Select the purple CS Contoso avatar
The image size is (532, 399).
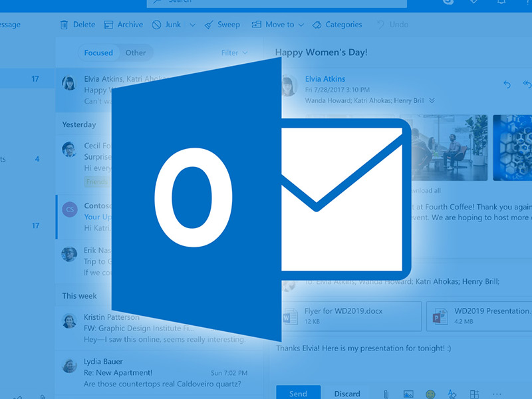tap(70, 209)
